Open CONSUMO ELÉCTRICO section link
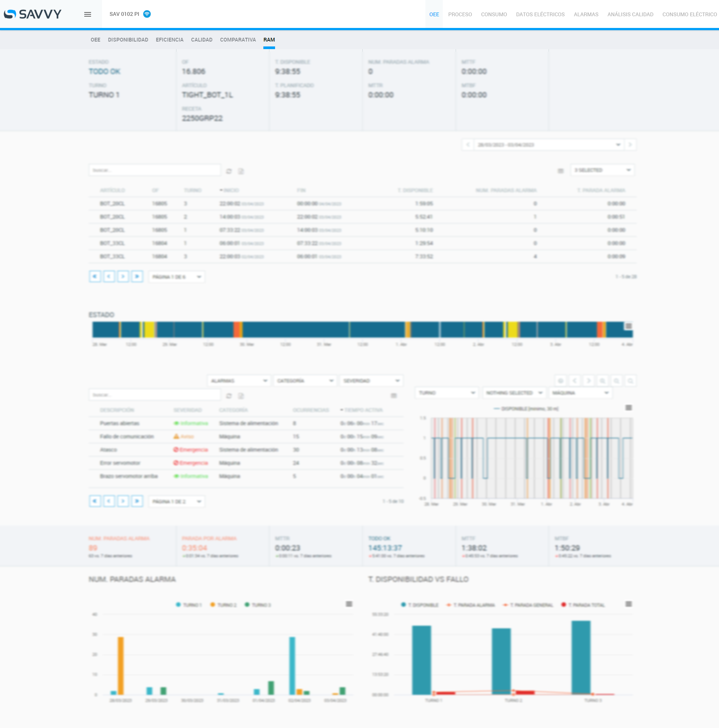 tap(689, 14)
